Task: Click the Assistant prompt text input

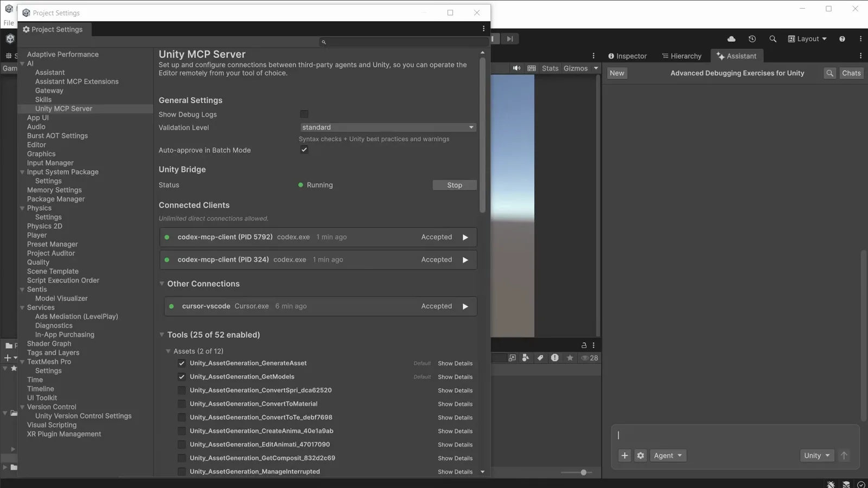Action: pyautogui.click(x=736, y=435)
